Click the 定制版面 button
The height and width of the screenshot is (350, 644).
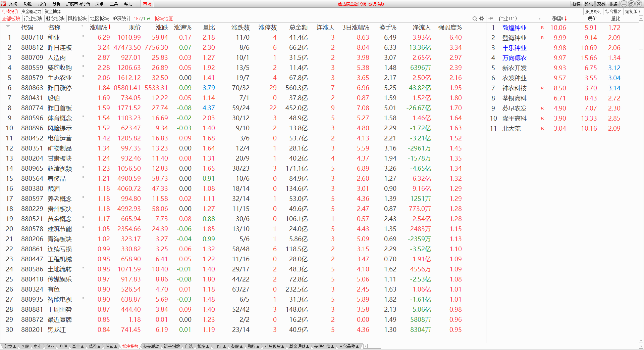click(x=633, y=11)
